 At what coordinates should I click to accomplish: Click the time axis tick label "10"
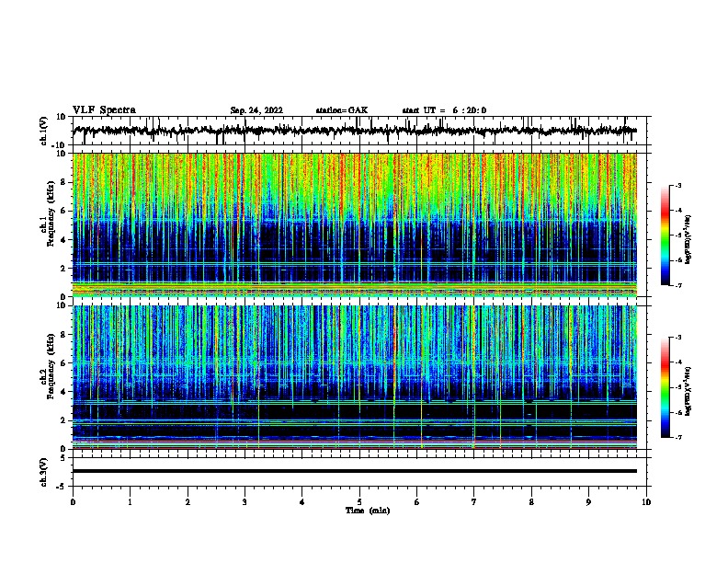coord(646,502)
